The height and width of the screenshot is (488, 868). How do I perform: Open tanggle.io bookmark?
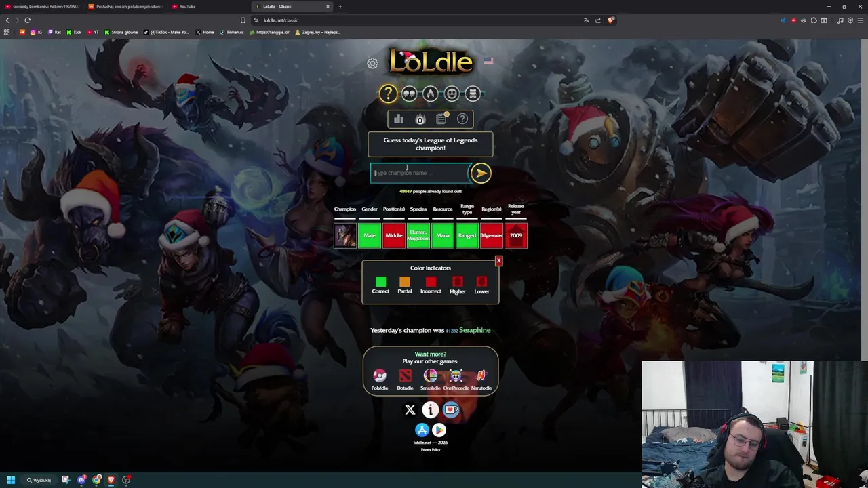269,32
